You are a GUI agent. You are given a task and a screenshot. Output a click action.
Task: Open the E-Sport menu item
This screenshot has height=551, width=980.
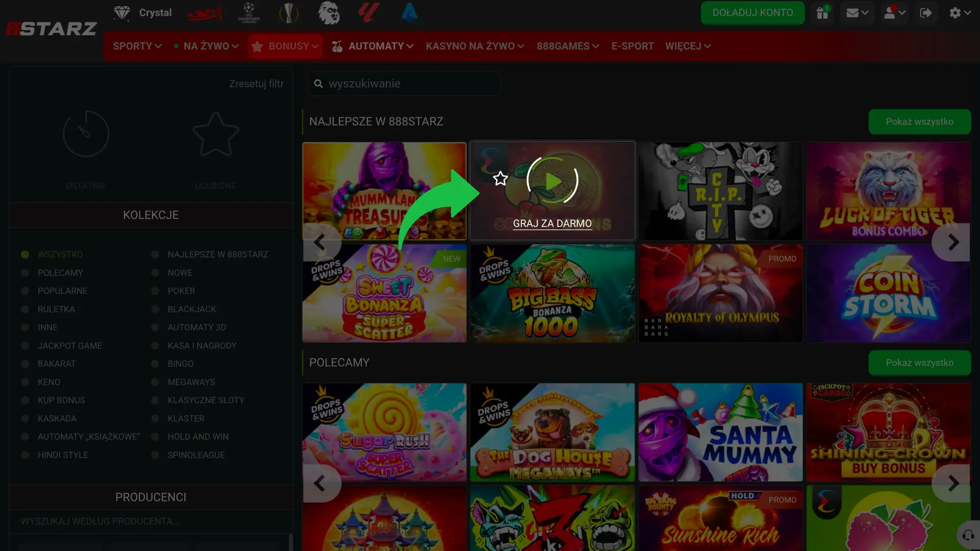(x=632, y=46)
